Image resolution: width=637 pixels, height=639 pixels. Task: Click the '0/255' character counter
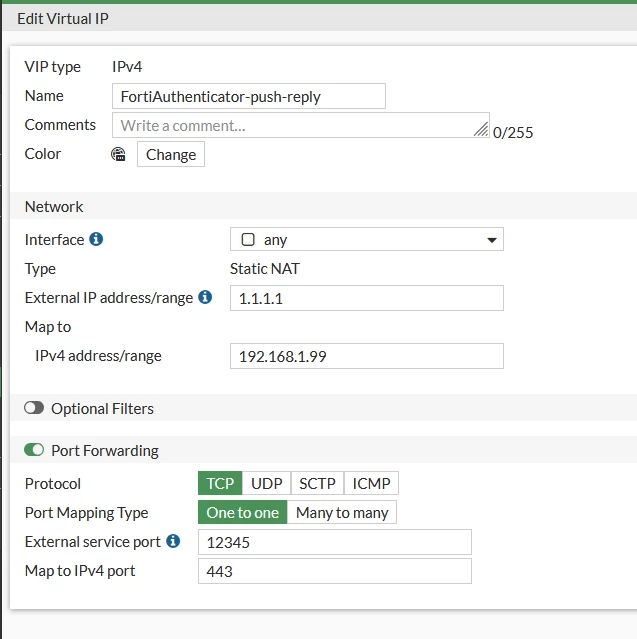pos(513,133)
